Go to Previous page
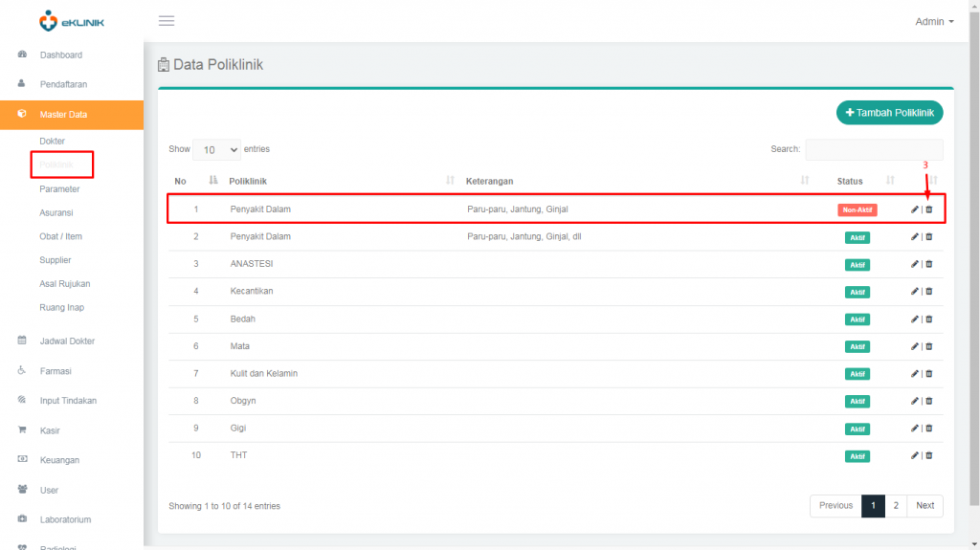980x550 pixels. (835, 506)
